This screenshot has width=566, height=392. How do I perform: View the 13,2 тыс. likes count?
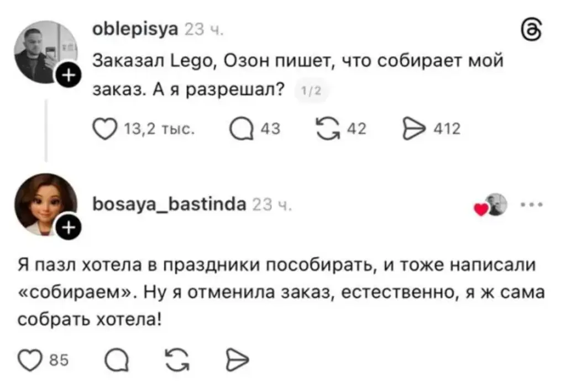tap(159, 129)
